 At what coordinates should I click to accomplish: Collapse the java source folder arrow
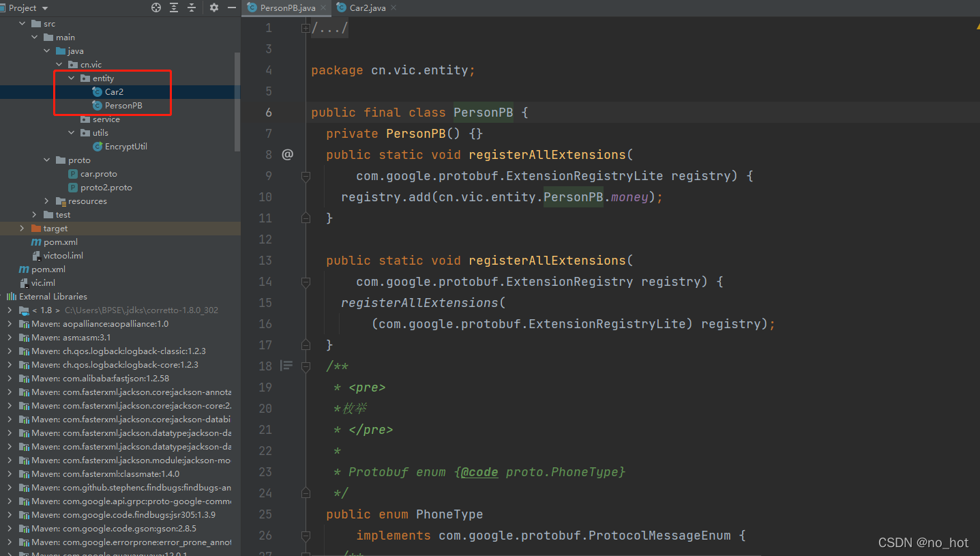[47, 51]
